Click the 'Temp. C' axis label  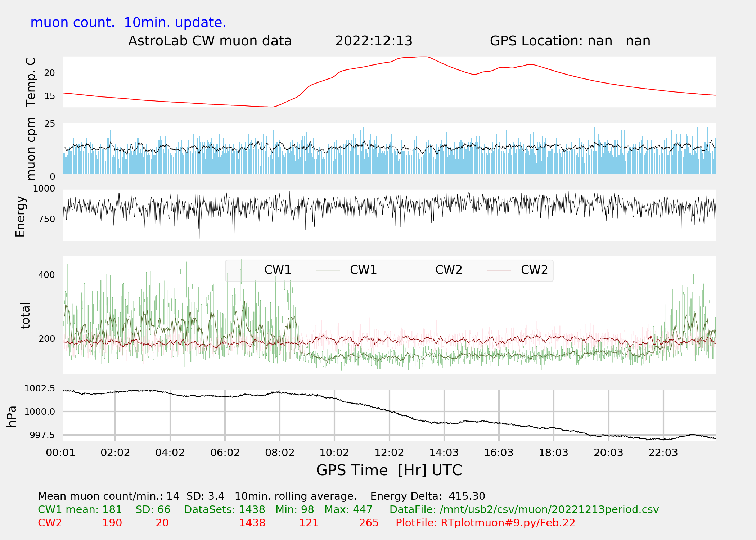point(31,82)
